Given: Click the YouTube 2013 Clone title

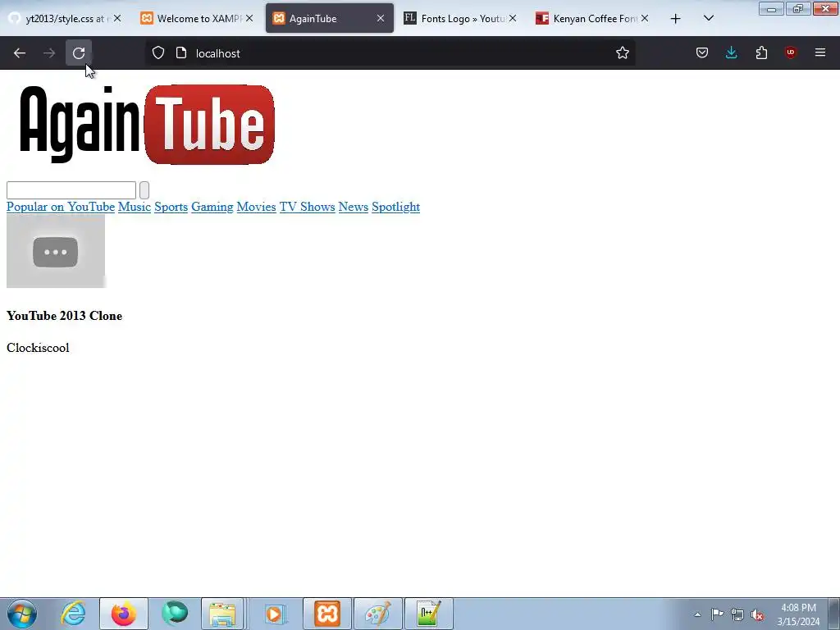Looking at the screenshot, I should [x=64, y=316].
